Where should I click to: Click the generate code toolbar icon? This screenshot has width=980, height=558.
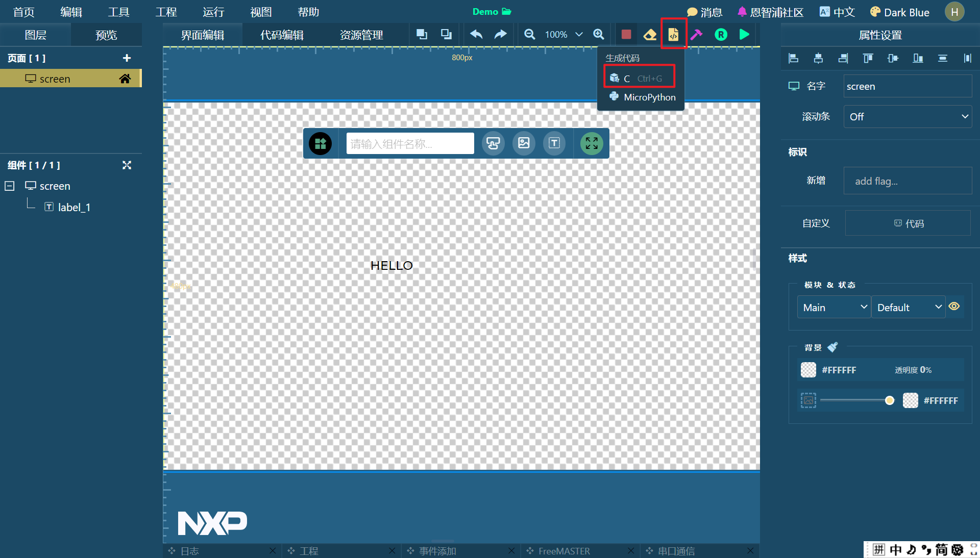(x=673, y=35)
